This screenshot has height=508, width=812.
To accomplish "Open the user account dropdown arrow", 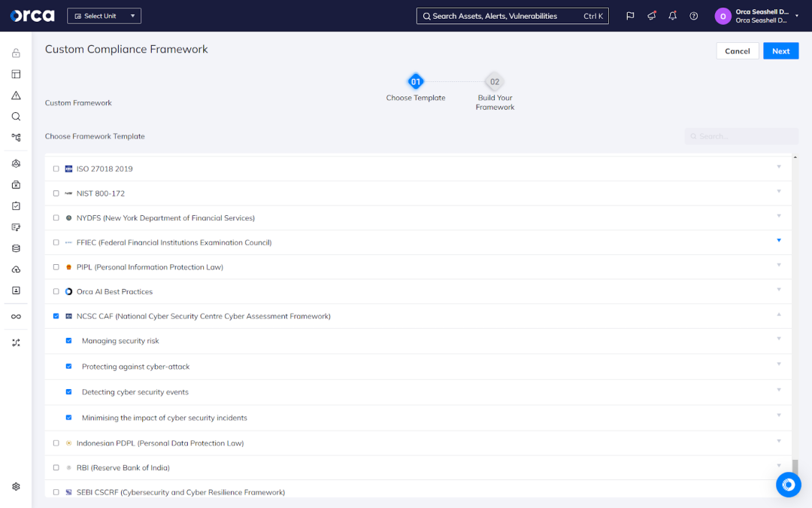I will click(797, 16).
